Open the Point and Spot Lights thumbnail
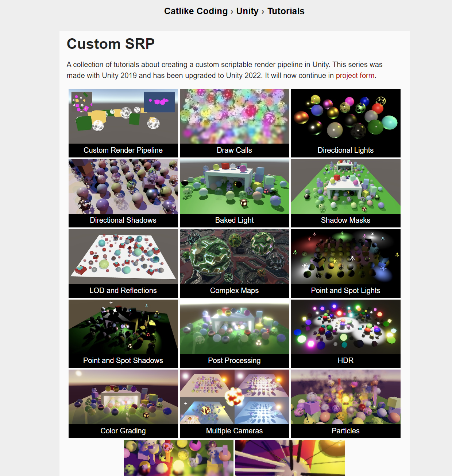Screen dimensions: 452x476 click(346, 264)
